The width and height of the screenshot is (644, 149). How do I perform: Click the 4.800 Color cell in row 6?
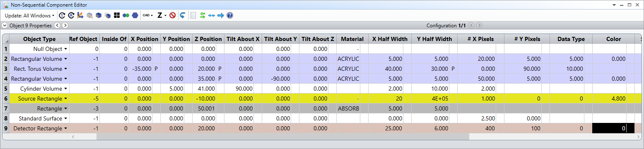coord(613,99)
